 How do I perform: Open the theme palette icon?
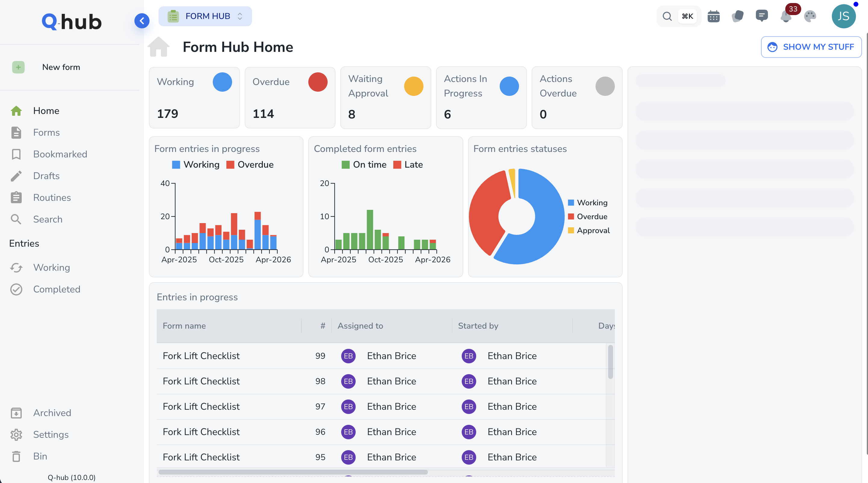(810, 16)
